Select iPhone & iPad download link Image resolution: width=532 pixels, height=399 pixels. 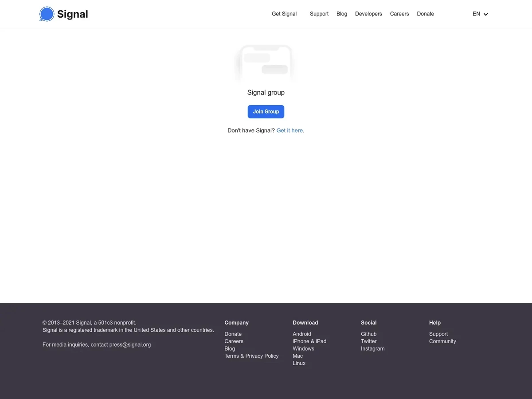tap(309, 341)
